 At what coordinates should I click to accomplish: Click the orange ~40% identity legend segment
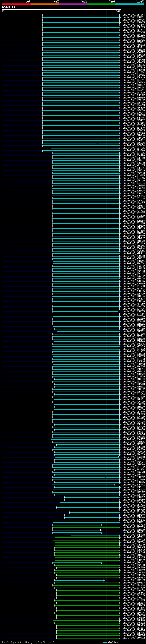coord(45,4)
